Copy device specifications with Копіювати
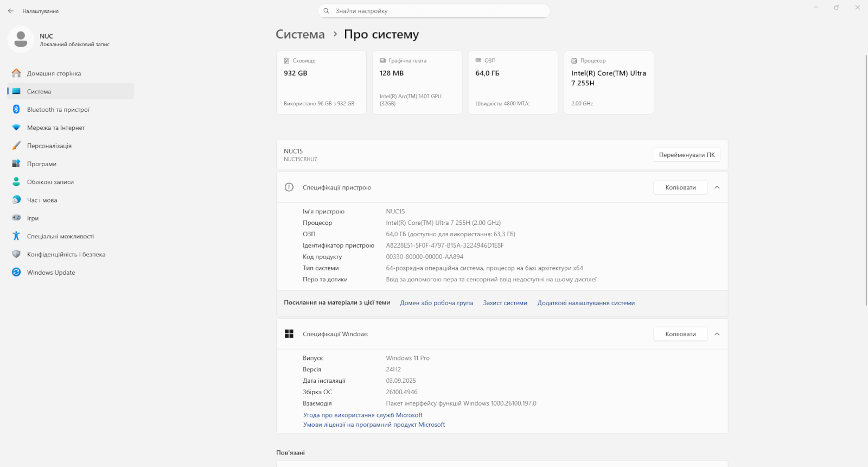Screen dimensions: 868x467 pos(681,187)
